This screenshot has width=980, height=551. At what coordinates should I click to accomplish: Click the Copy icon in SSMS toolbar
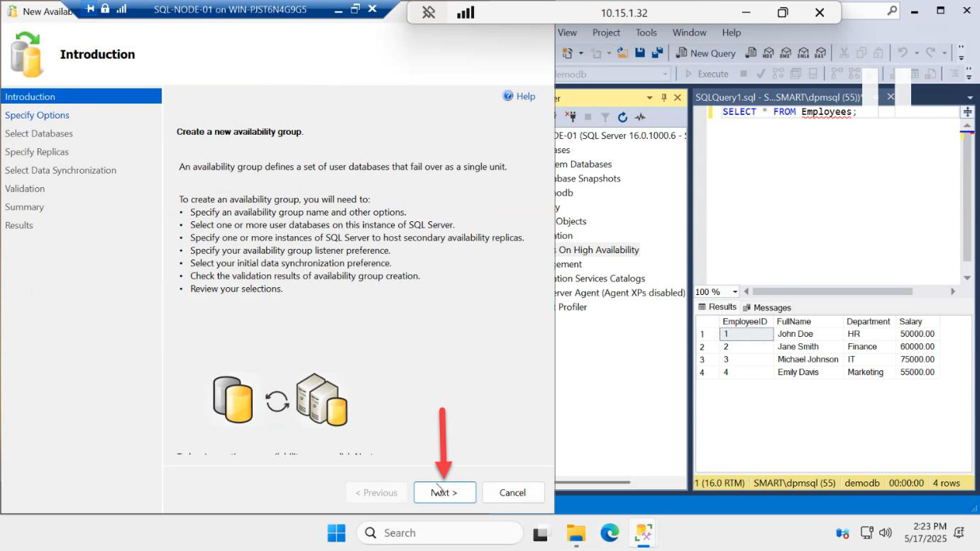(861, 53)
